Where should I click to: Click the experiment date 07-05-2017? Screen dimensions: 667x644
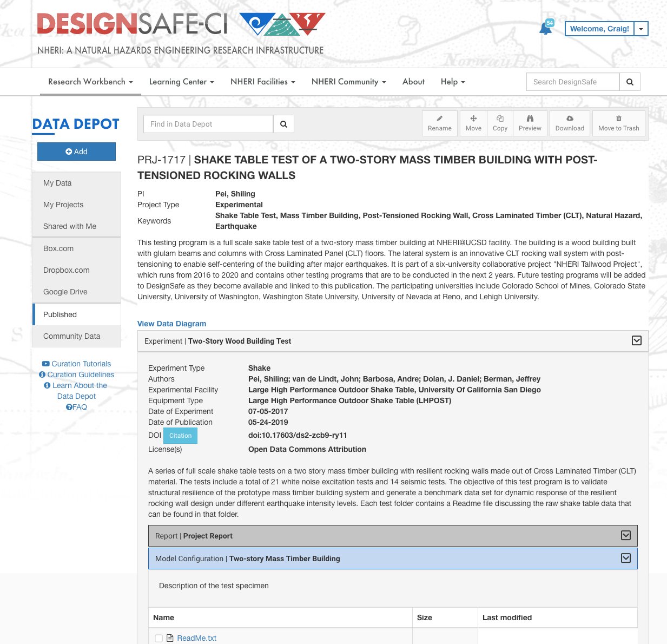tap(268, 411)
